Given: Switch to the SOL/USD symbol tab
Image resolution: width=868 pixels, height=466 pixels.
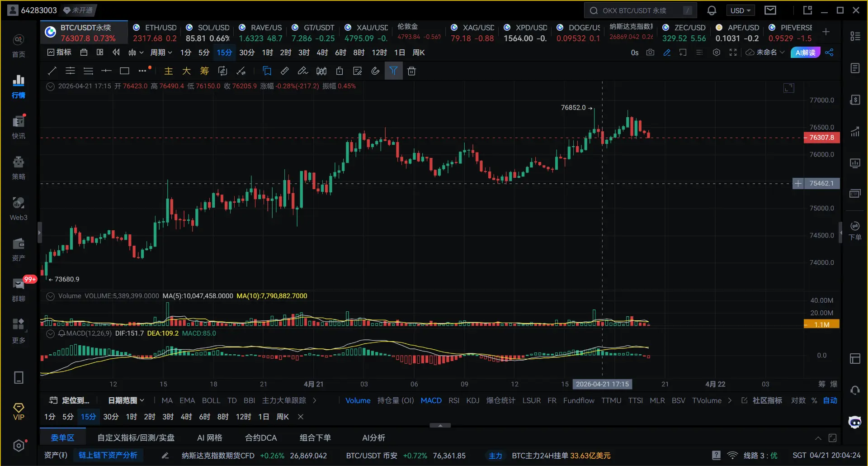Looking at the screenshot, I should click(208, 33).
